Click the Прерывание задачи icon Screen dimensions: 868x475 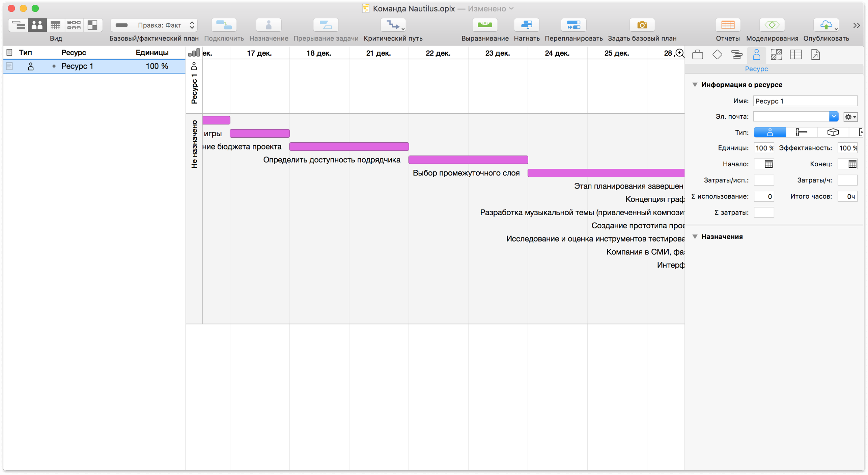pos(326,25)
